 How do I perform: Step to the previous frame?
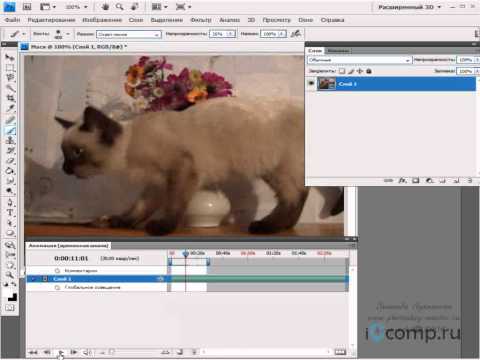pos(47,352)
